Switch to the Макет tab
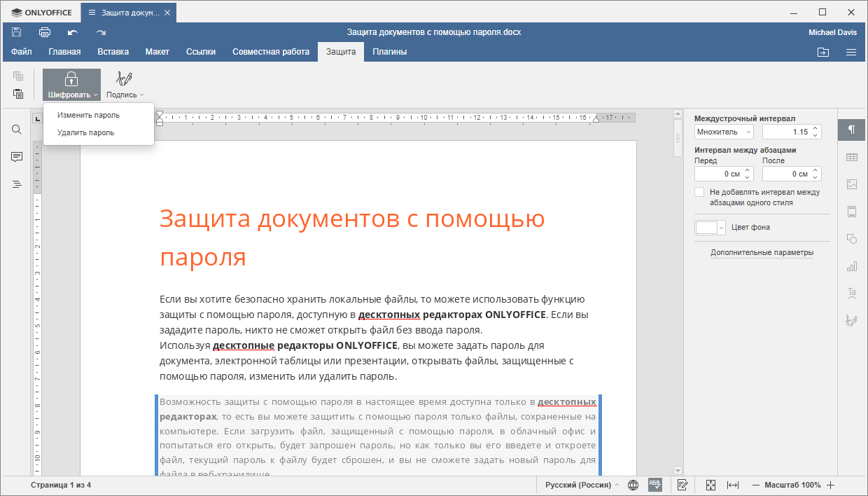The image size is (868, 496). [157, 52]
